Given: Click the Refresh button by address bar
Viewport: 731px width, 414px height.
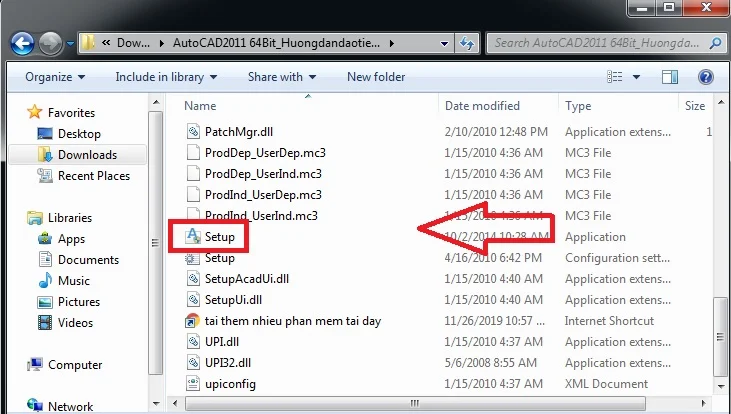Looking at the screenshot, I should pos(467,44).
